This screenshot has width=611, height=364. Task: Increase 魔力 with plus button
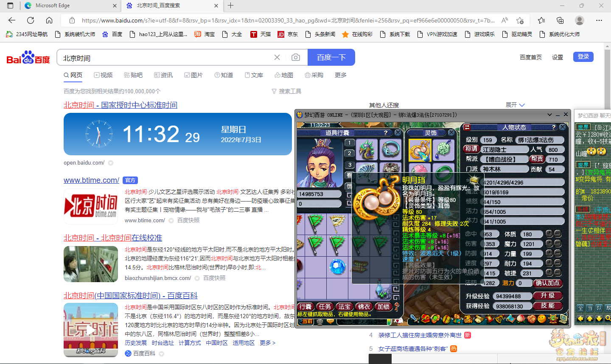click(549, 244)
